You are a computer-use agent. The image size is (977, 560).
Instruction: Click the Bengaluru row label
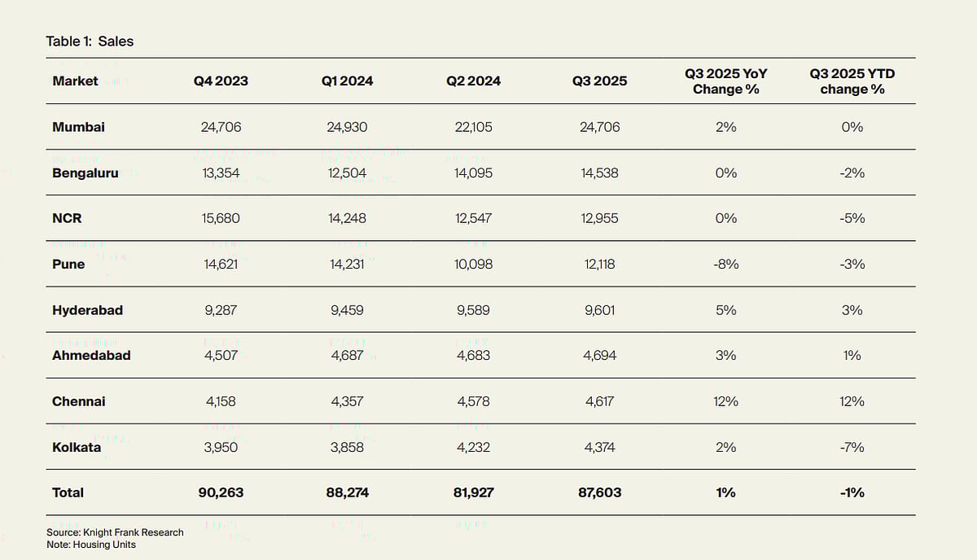click(85, 173)
